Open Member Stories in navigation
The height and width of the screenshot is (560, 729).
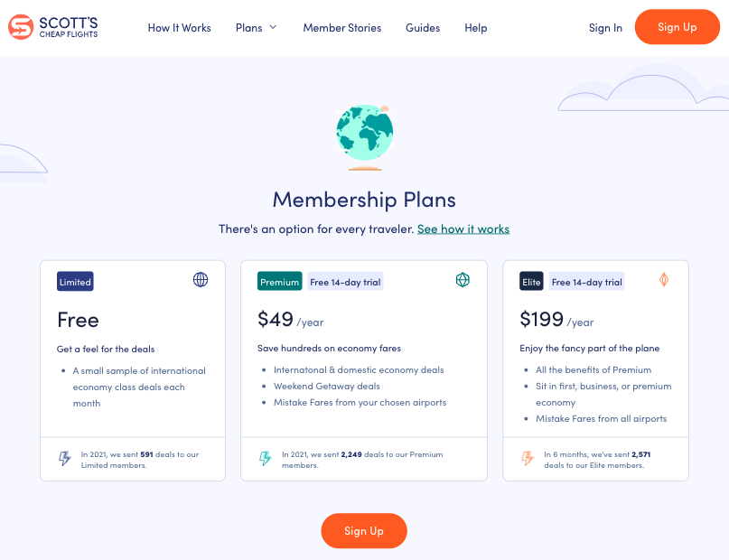click(x=341, y=28)
